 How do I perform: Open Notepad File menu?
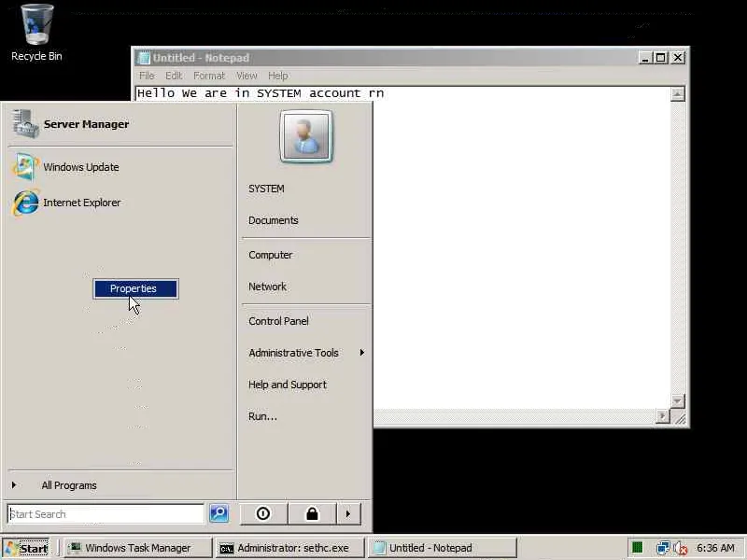point(147,76)
